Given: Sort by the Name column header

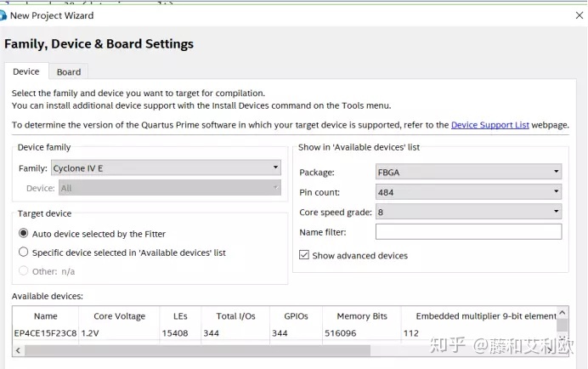Looking at the screenshot, I should pos(45,316).
